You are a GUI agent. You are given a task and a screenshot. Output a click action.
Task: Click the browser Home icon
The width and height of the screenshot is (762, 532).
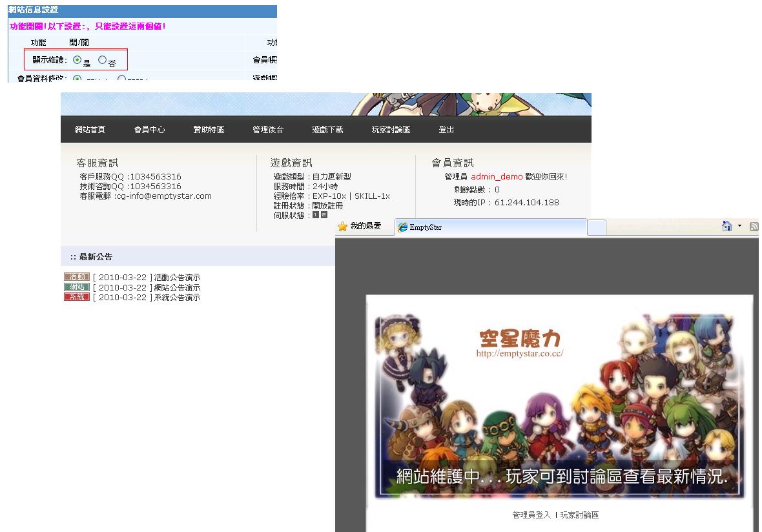point(727,226)
